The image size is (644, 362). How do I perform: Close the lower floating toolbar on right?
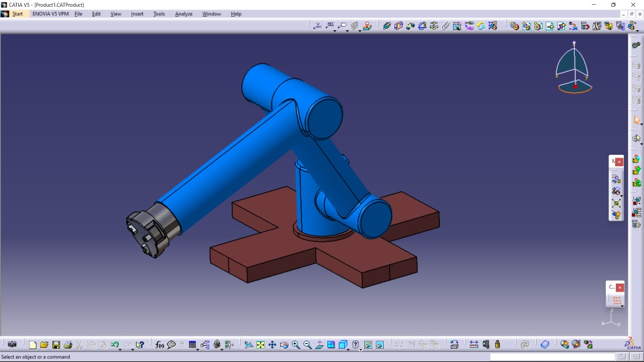(x=619, y=288)
